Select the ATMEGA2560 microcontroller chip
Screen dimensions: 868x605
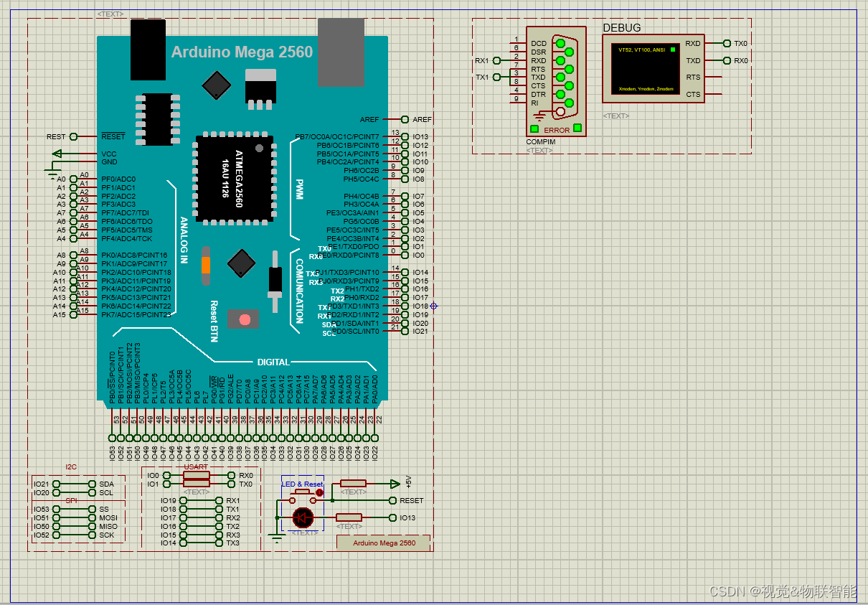tap(235, 178)
